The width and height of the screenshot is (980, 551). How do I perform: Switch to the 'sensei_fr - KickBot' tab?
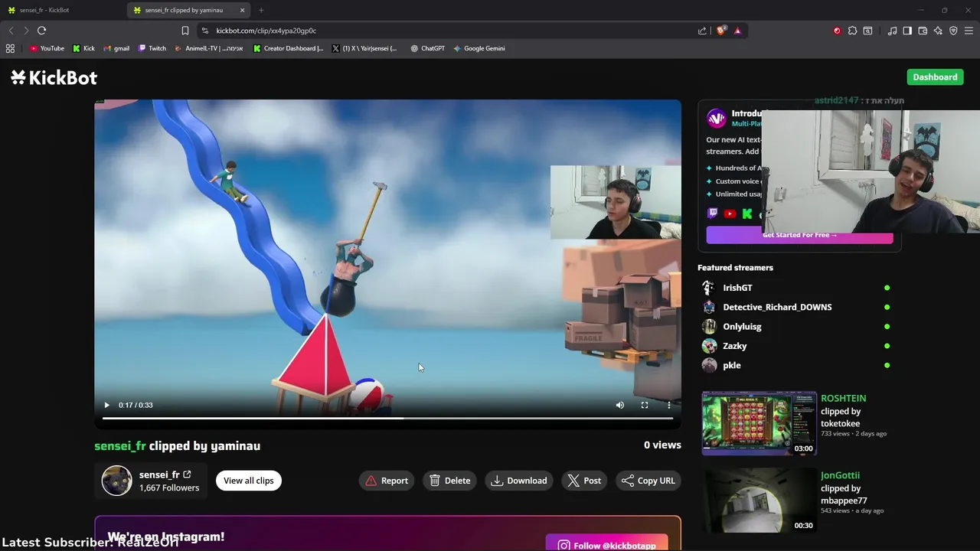tap(61, 10)
